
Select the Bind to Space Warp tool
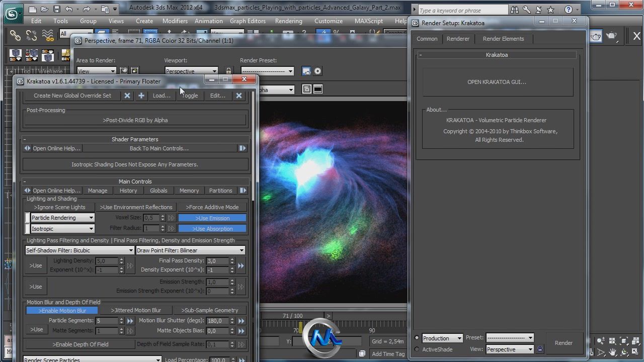pos(48,35)
